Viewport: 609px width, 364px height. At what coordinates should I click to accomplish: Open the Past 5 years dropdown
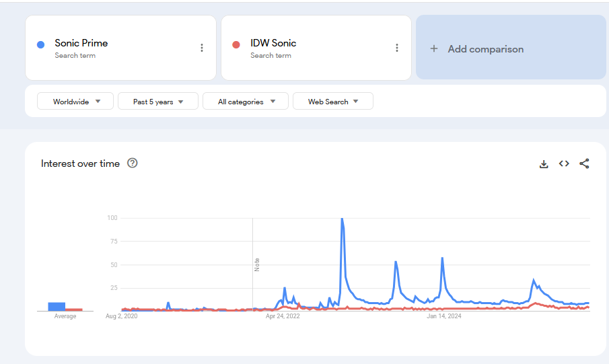tap(158, 102)
